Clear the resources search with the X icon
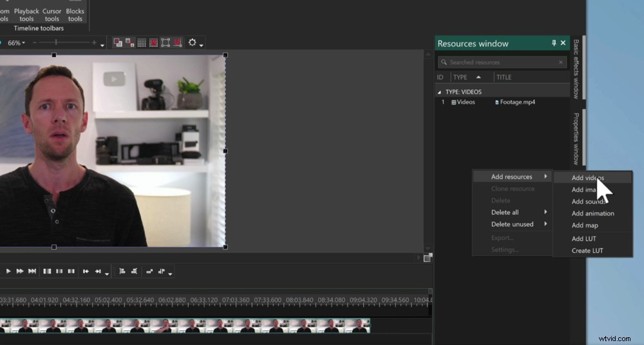This screenshot has width=644, height=345. coord(561,63)
